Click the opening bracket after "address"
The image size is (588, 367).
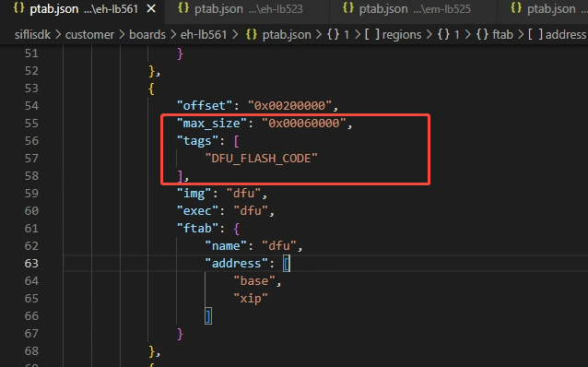[287, 264]
